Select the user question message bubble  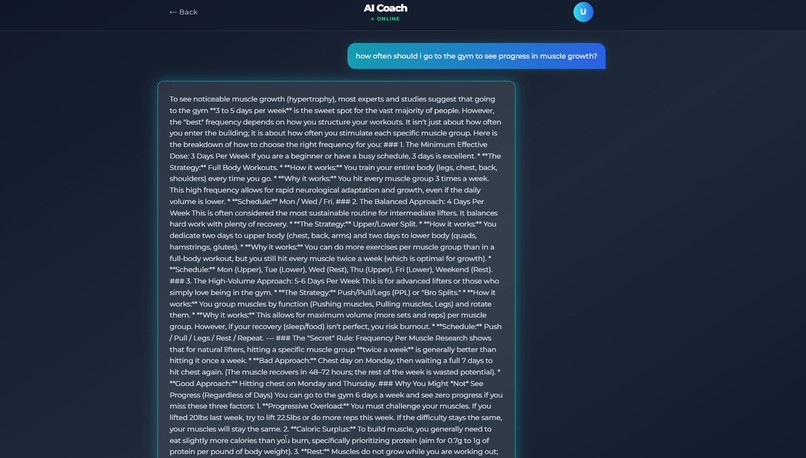(x=476, y=56)
